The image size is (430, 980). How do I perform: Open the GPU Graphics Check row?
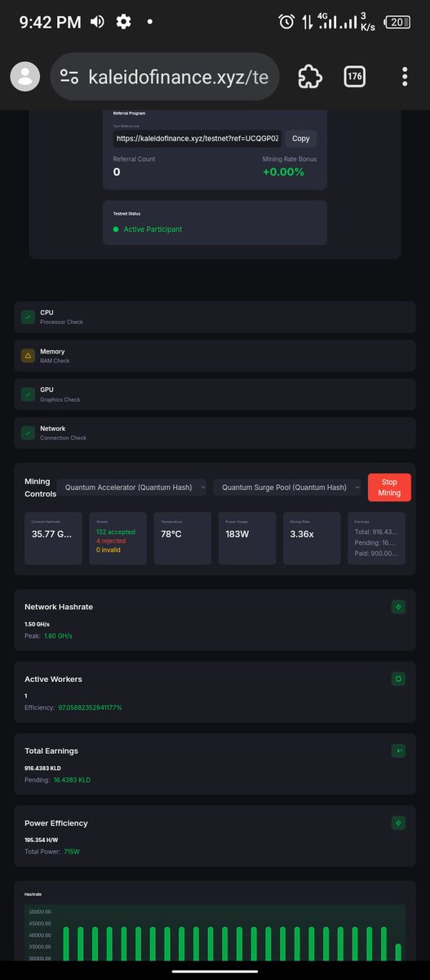pyautogui.click(x=215, y=394)
